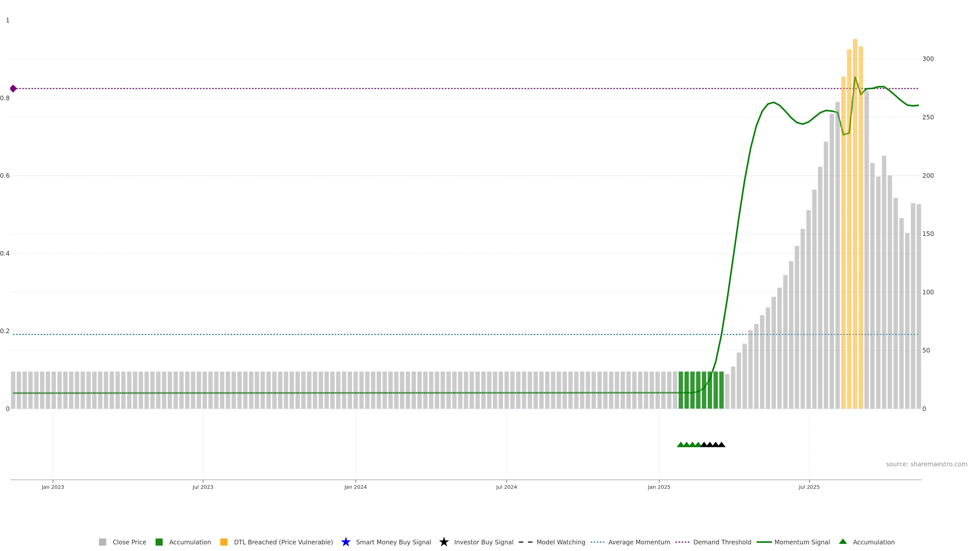
Task: Click the purple Demand Threshold dotted legend icon
Action: click(x=682, y=542)
